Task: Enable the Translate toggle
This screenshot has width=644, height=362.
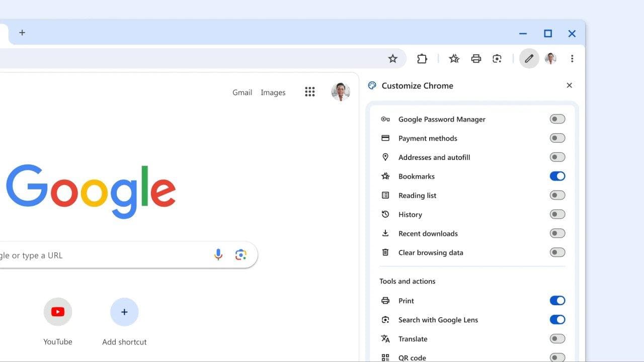Action: 557,338
